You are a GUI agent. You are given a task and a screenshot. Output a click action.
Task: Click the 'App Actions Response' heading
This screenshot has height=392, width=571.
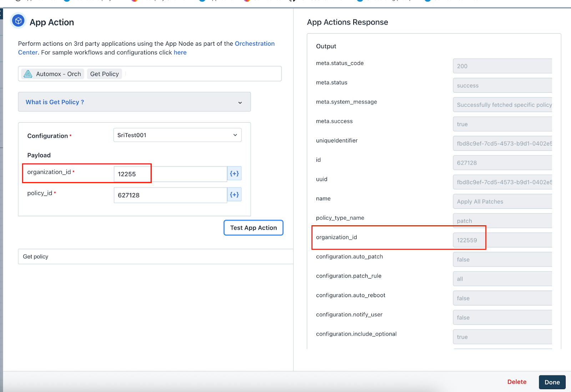347,22
